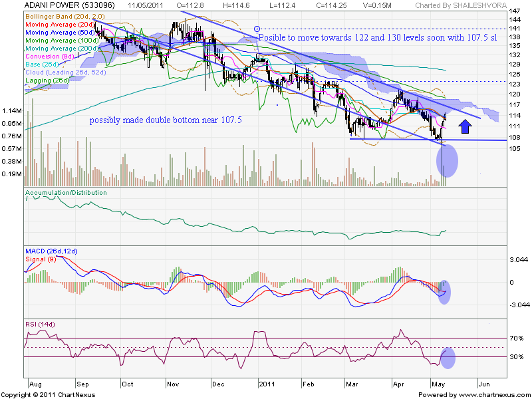Click the 0.57M volume axis label

tap(12, 148)
